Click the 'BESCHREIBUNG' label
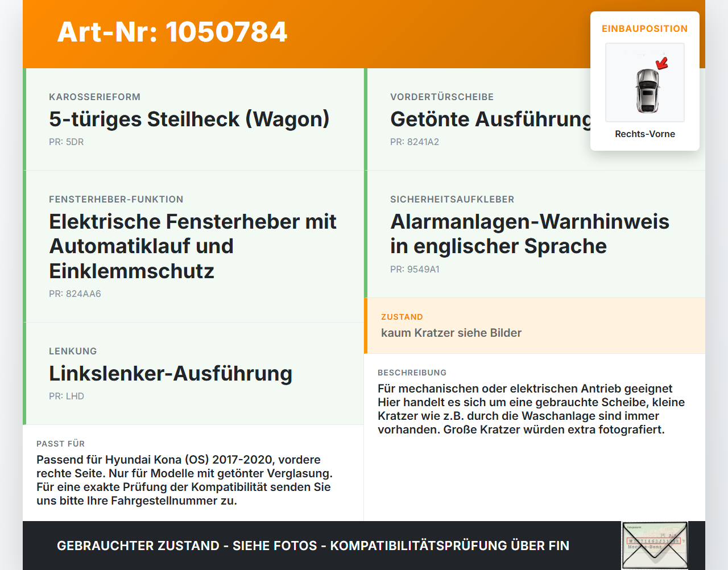The width and height of the screenshot is (728, 570). [412, 373]
